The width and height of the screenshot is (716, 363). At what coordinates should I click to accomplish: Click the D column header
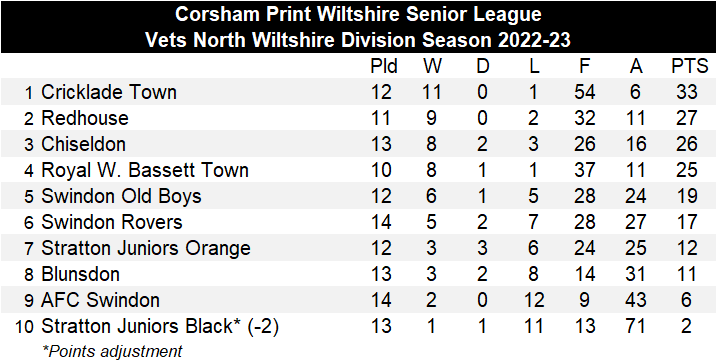(483, 67)
